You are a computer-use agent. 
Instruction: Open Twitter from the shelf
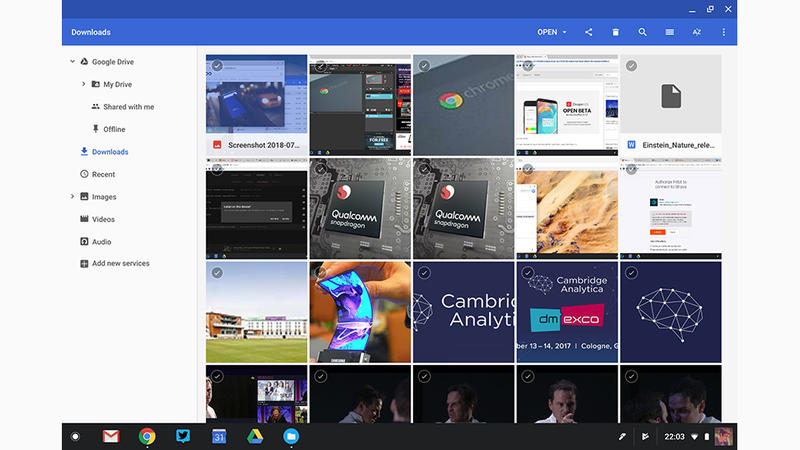point(183,436)
